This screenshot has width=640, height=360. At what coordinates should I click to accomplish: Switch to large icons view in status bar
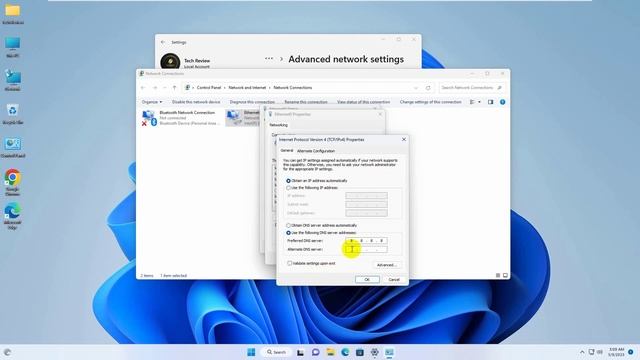pos(505,276)
